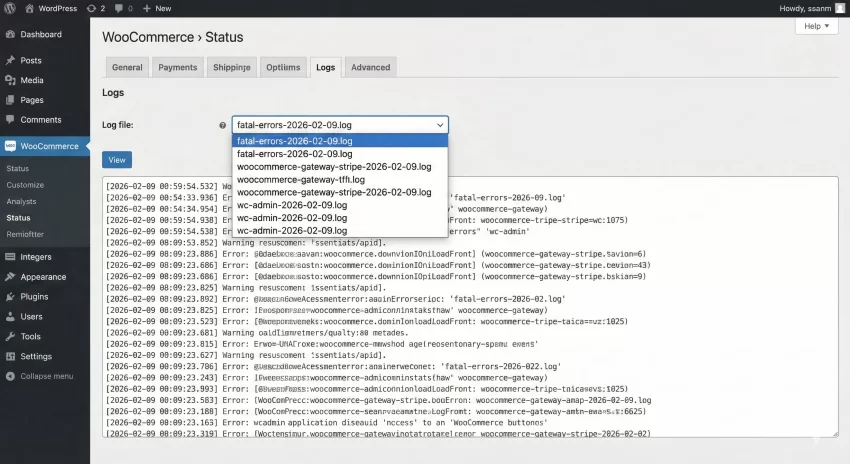
Task: Click Howdy, ssanm account text
Action: pyautogui.click(x=805, y=8)
